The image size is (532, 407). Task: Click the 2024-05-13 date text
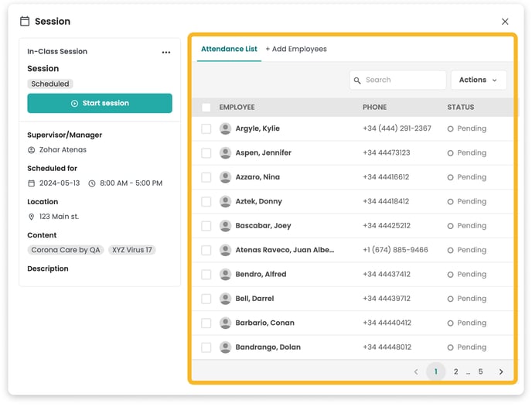[x=60, y=183]
